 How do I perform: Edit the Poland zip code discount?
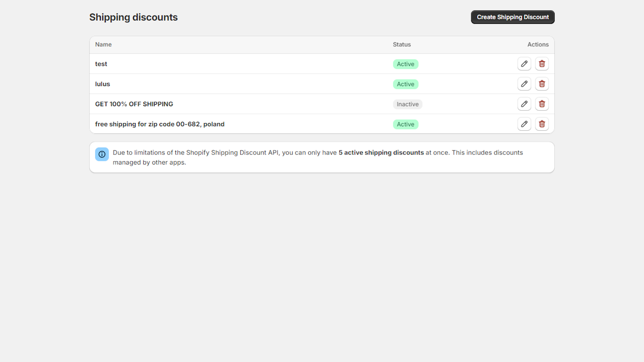click(524, 124)
